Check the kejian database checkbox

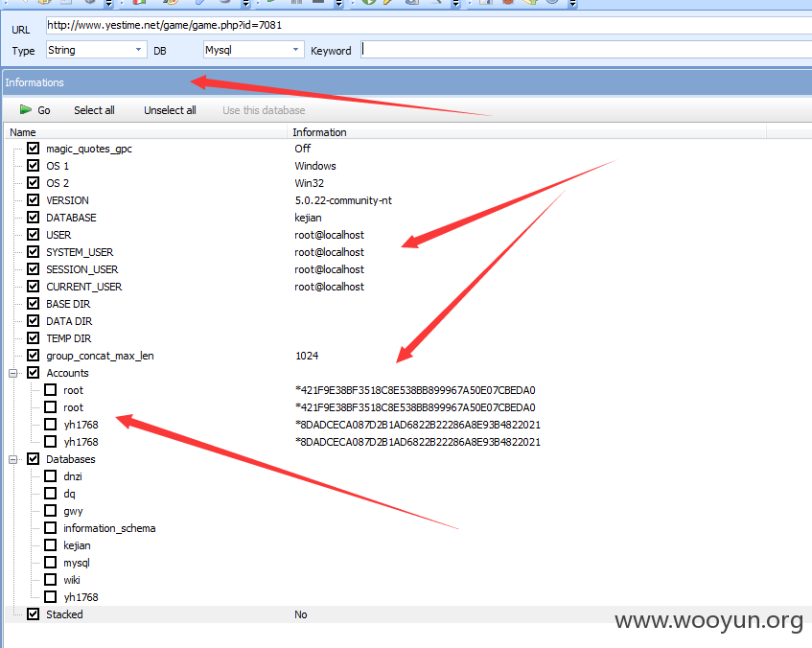[50, 544]
